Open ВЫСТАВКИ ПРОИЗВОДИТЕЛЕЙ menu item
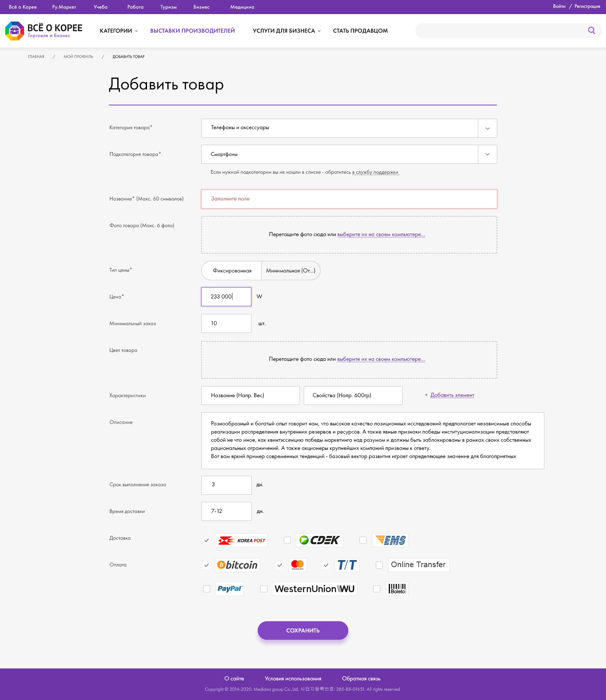The height and width of the screenshot is (700, 606). pos(192,31)
